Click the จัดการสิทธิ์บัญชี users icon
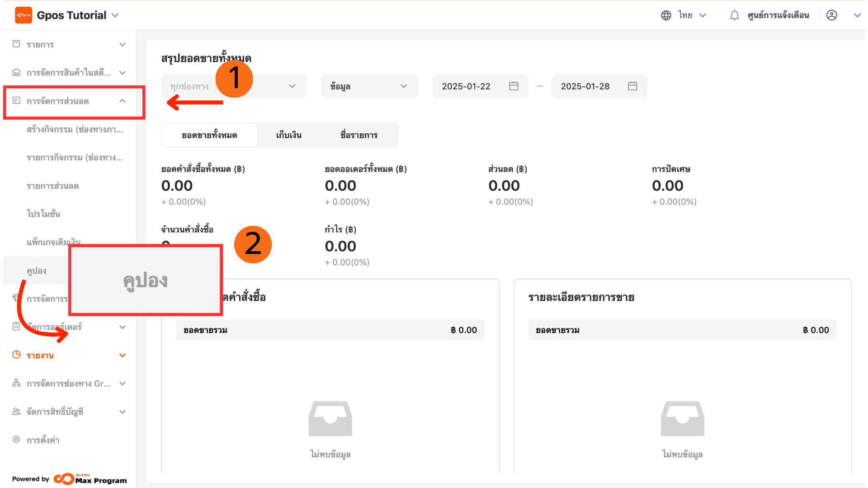868x488 pixels. [x=16, y=411]
